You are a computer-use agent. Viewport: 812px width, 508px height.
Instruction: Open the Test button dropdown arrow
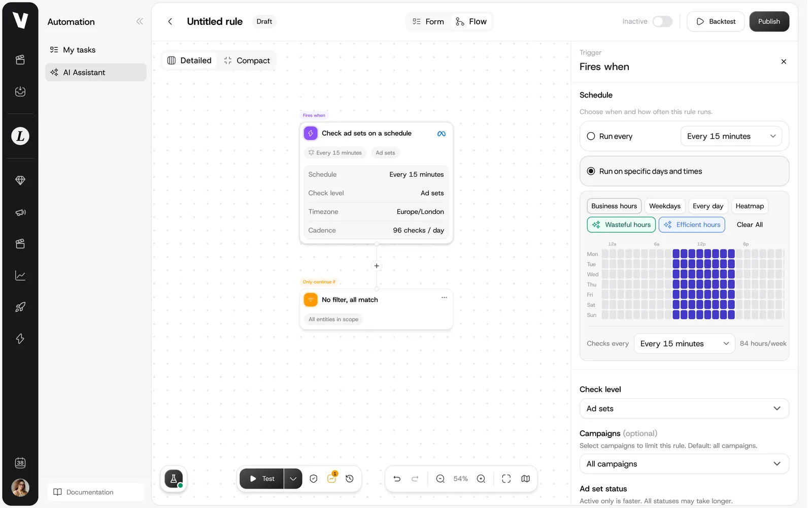[293, 479]
